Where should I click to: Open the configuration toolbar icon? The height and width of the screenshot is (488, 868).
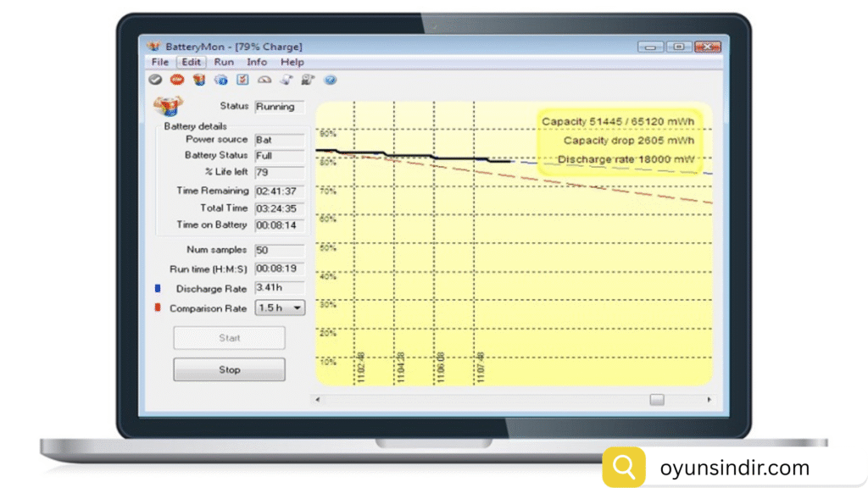308,79
